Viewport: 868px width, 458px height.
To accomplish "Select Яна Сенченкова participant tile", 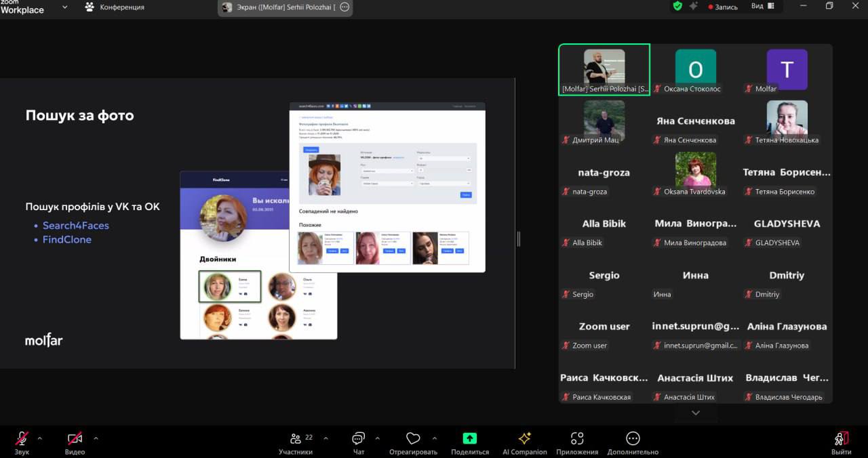I will pos(695,121).
